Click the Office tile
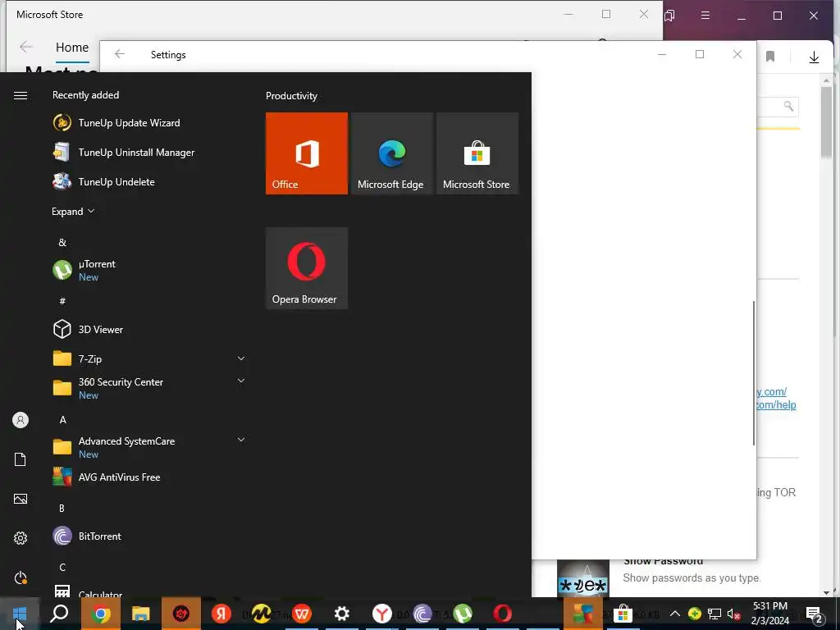Image resolution: width=840 pixels, height=630 pixels. point(307,153)
